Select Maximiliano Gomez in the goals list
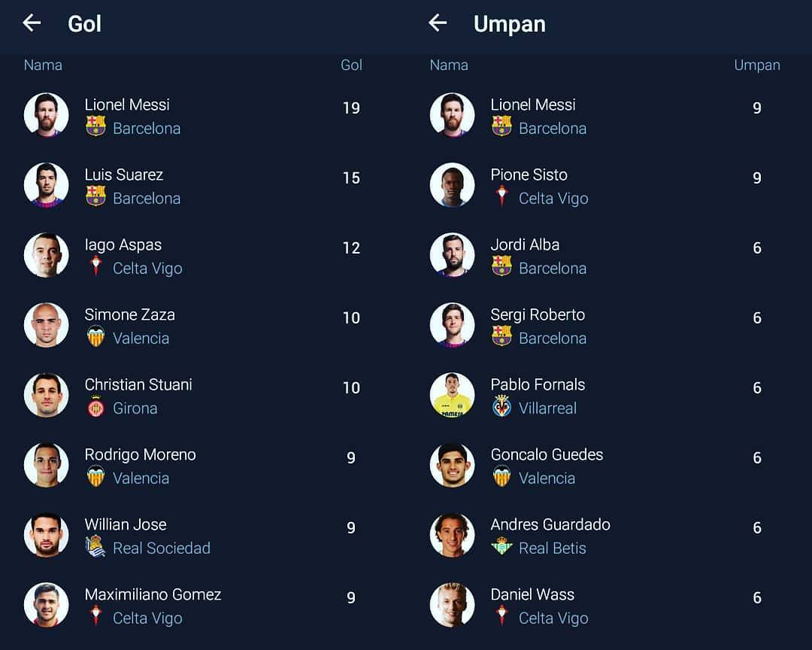 [x=192, y=605]
